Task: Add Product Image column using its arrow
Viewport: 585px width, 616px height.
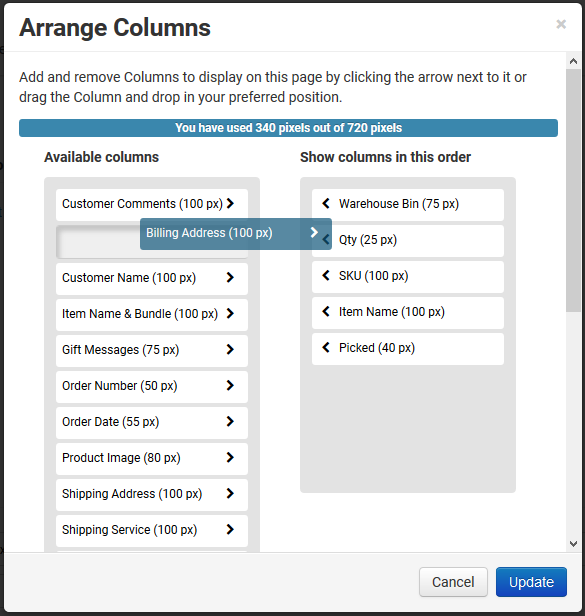Action: [x=230, y=457]
